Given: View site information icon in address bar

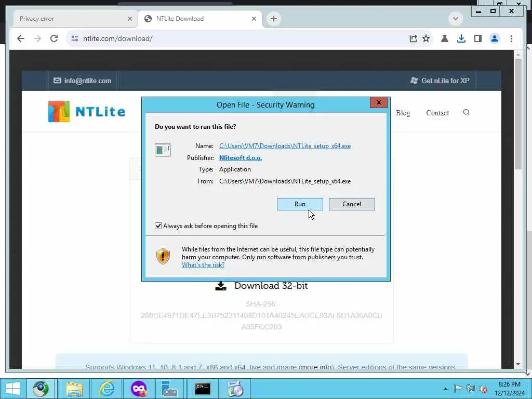Looking at the screenshot, I should (75, 38).
